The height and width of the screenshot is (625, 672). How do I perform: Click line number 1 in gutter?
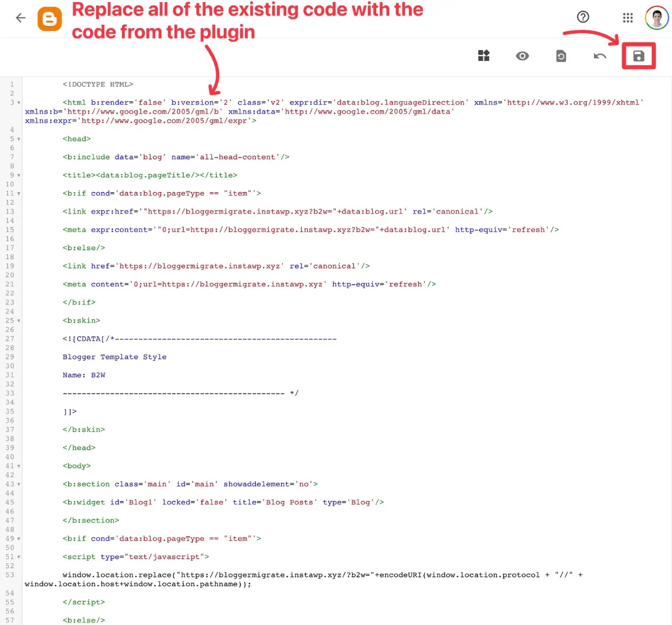pos(12,84)
